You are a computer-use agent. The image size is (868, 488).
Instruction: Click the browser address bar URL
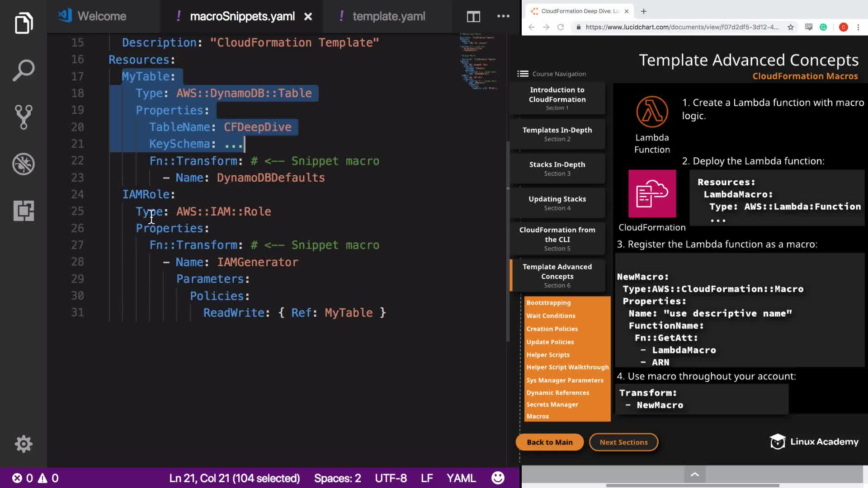point(682,27)
